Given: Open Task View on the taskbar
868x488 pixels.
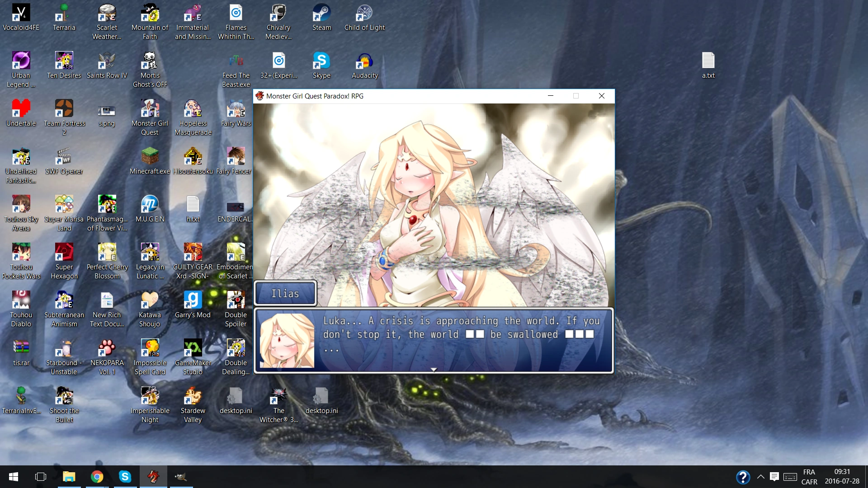Looking at the screenshot, I should [x=41, y=477].
